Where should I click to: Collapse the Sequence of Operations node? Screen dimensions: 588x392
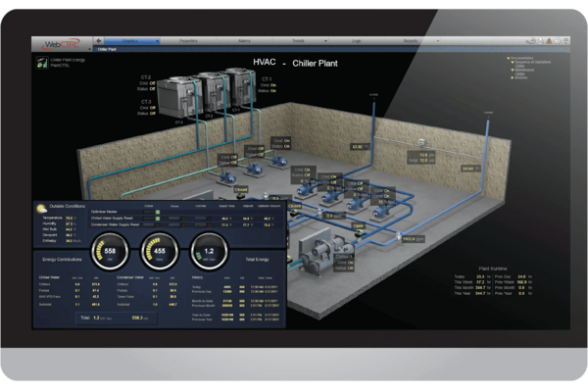(x=513, y=63)
